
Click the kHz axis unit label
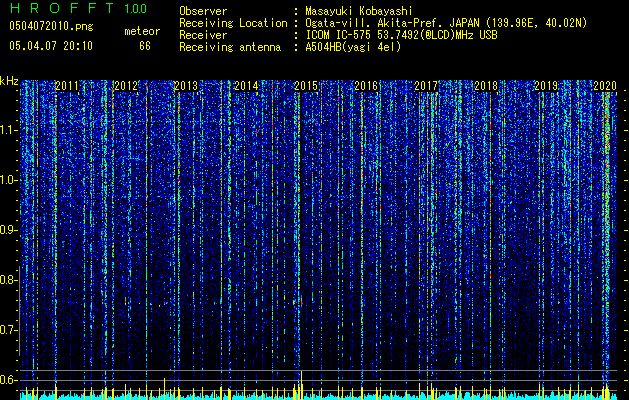pos(9,81)
